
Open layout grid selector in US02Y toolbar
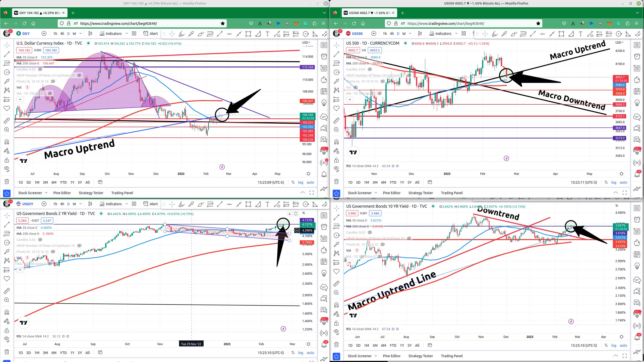click(134, 204)
